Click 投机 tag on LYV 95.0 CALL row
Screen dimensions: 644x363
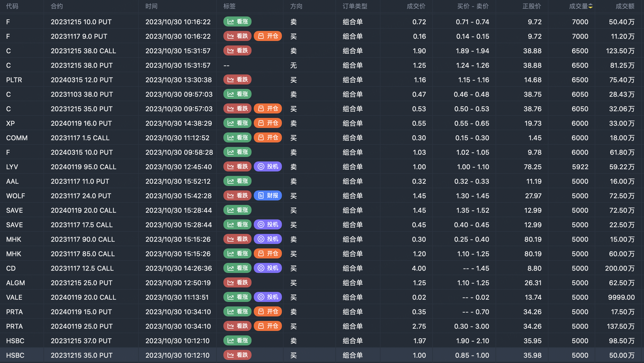pyautogui.click(x=268, y=167)
